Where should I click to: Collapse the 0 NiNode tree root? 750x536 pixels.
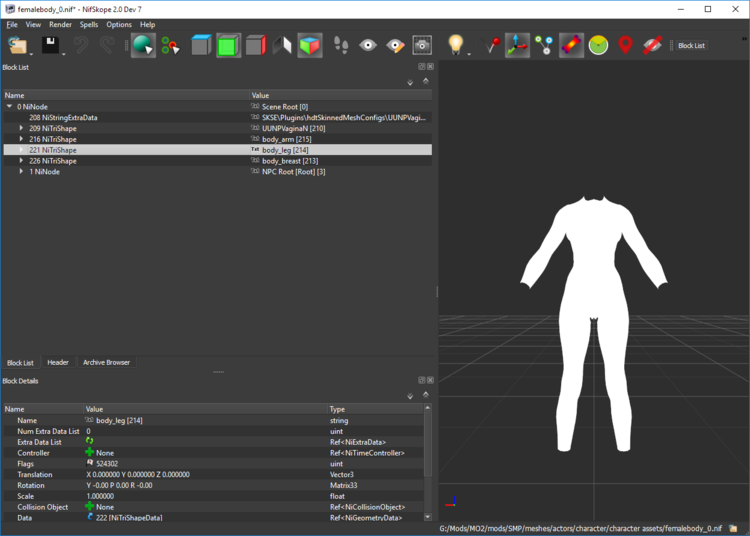pos(9,107)
